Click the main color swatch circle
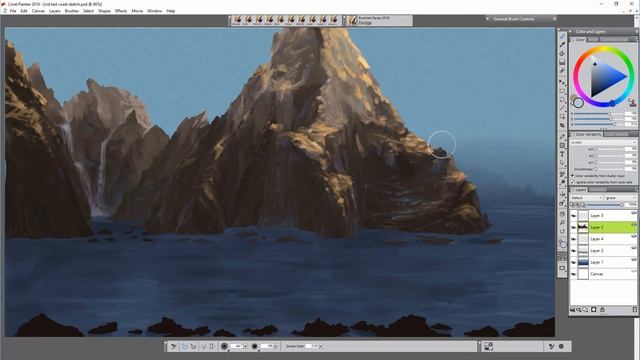This screenshot has height=360, width=640. coord(578,102)
